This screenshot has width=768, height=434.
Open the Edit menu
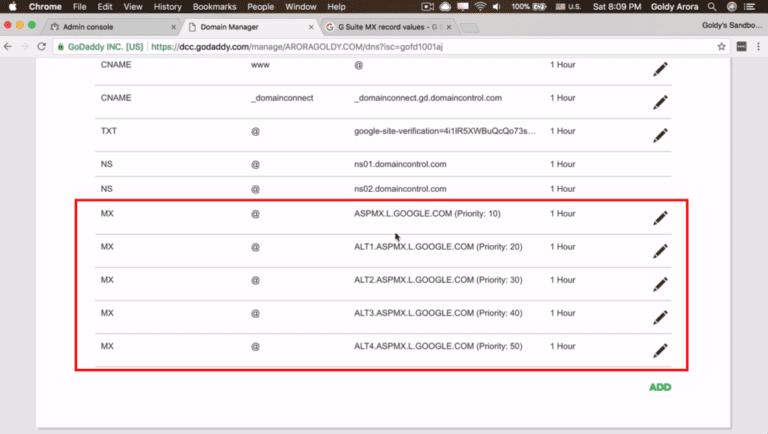pos(105,7)
